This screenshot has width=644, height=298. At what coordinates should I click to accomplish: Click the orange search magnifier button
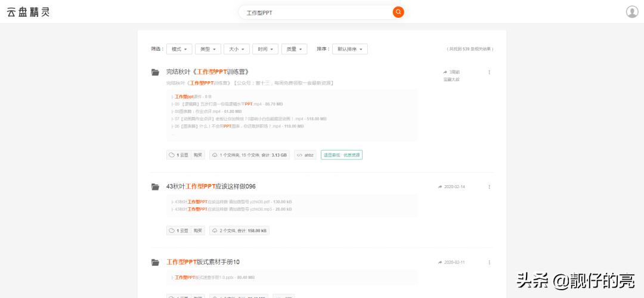pos(398,12)
